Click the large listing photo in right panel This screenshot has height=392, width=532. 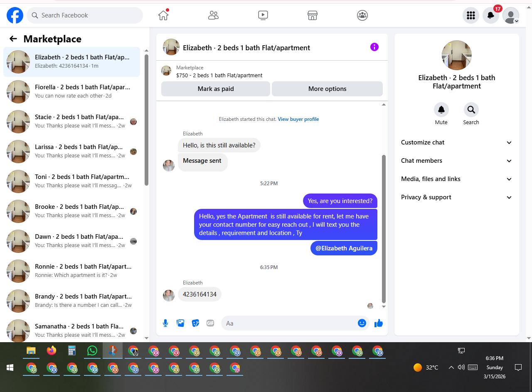[x=456, y=55]
